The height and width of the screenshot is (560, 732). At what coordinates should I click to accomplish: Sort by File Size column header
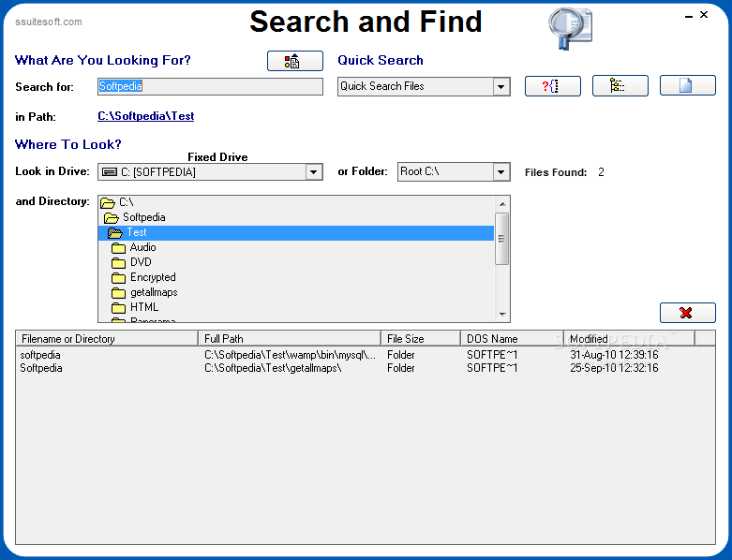pyautogui.click(x=421, y=339)
